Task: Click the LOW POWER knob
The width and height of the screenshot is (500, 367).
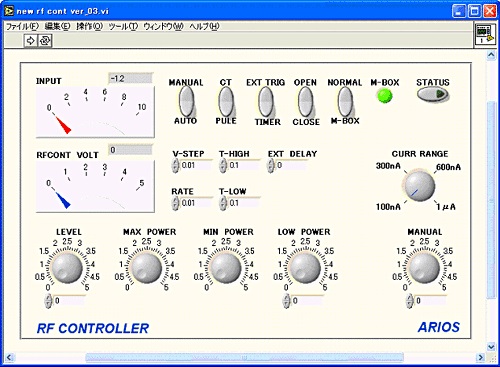Action: [305, 268]
